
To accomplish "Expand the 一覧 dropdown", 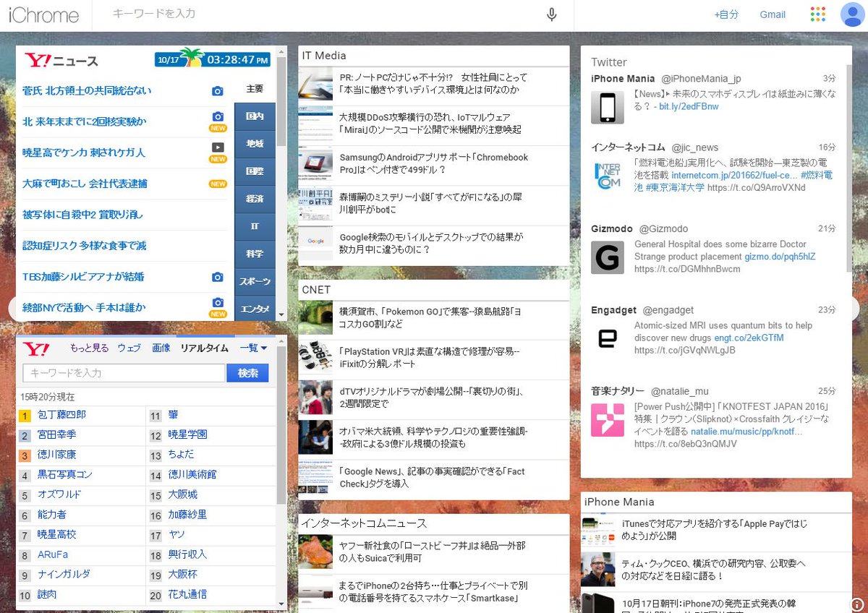I will pos(253,348).
